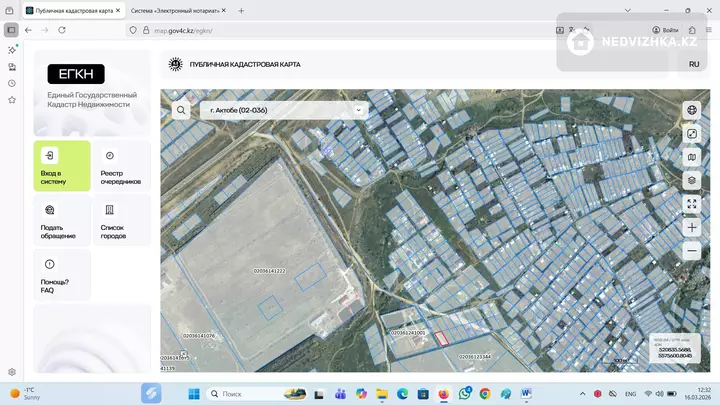Open Microsoft Word from the taskbar
This screenshot has height=405, width=720.
coord(526,394)
